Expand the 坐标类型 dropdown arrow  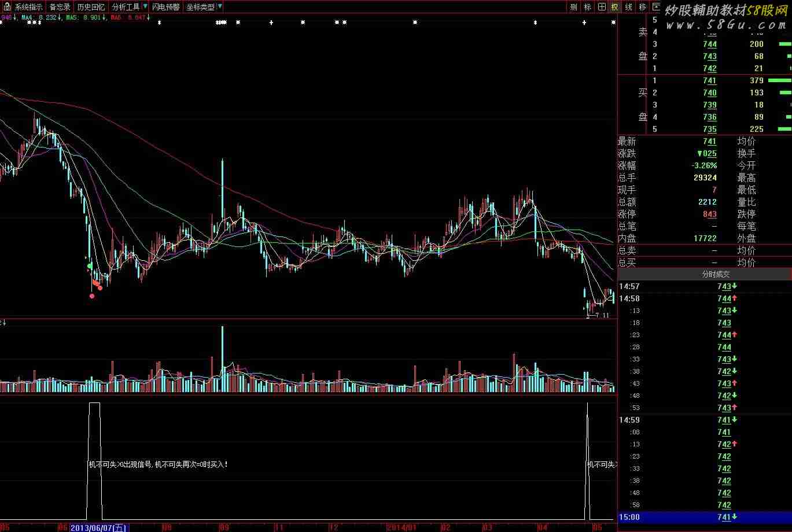(x=220, y=8)
